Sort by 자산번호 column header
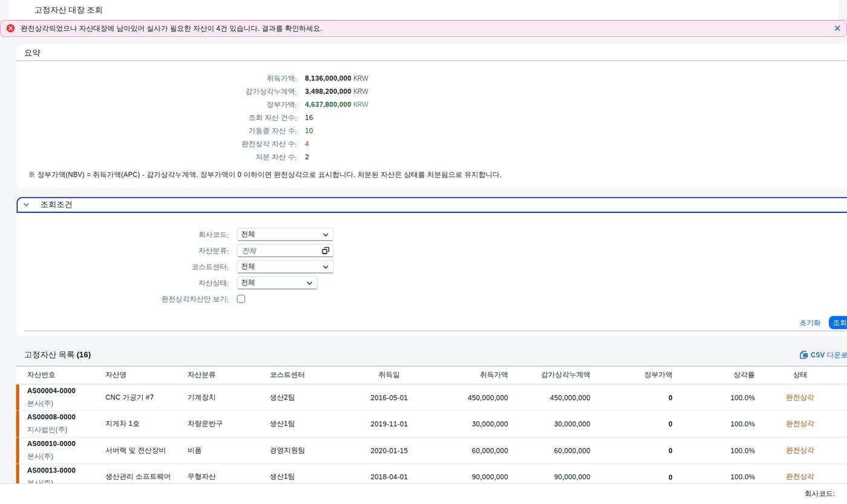 [41, 375]
